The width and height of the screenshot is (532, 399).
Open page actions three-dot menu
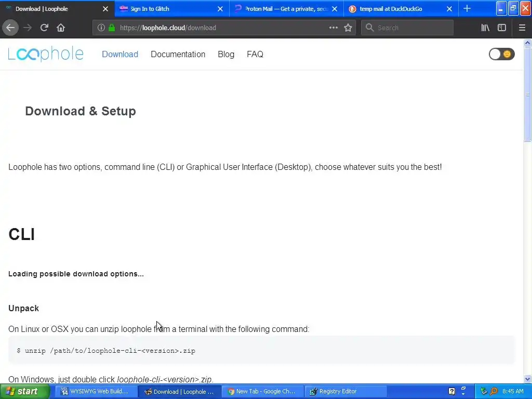(x=333, y=28)
